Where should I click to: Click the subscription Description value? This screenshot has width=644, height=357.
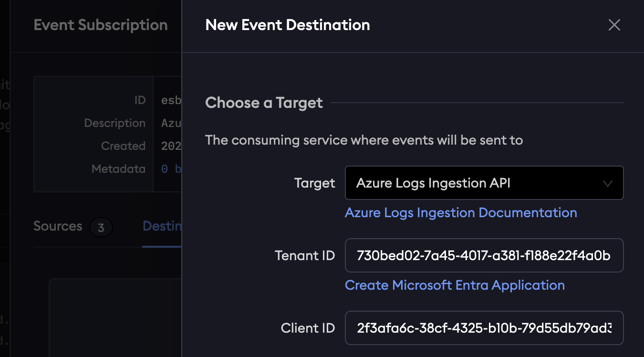(x=171, y=123)
